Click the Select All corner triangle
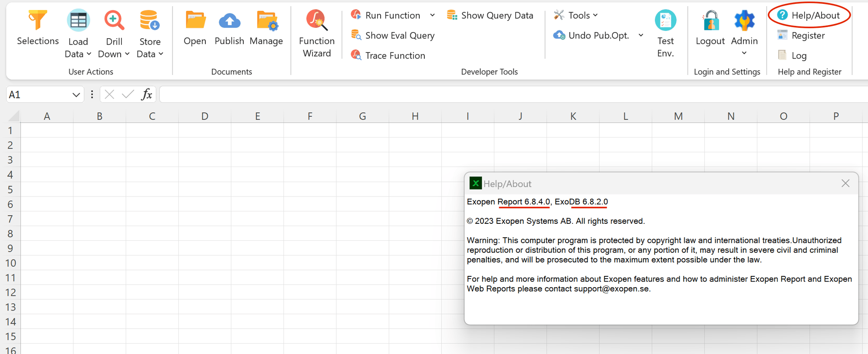Screen dimensions: 868x354 pyautogui.click(x=14, y=116)
